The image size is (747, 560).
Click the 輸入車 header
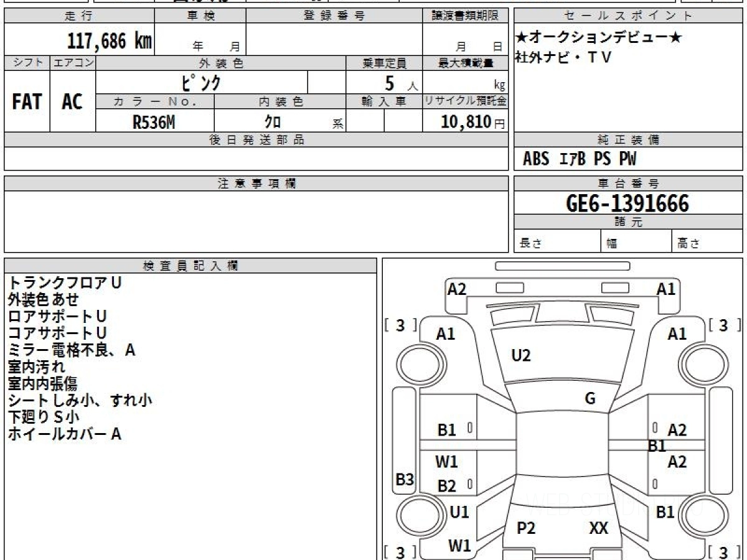pyautogui.click(x=384, y=101)
